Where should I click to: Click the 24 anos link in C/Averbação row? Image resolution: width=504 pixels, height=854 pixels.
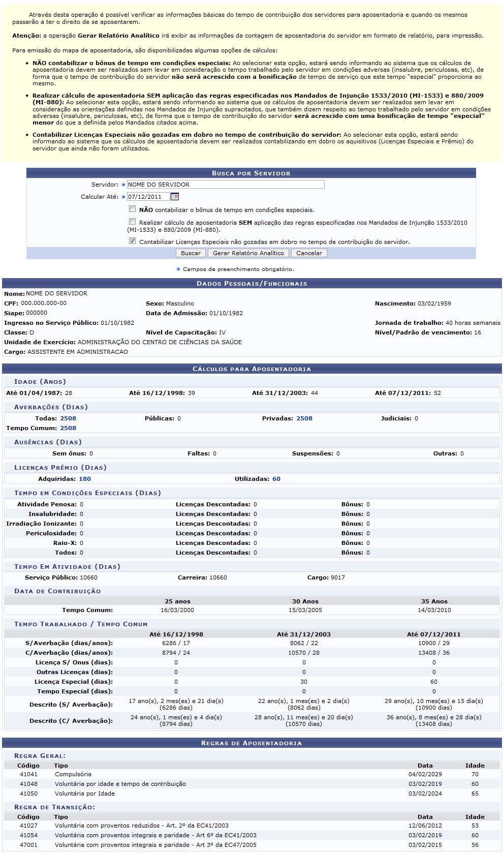coord(186,653)
